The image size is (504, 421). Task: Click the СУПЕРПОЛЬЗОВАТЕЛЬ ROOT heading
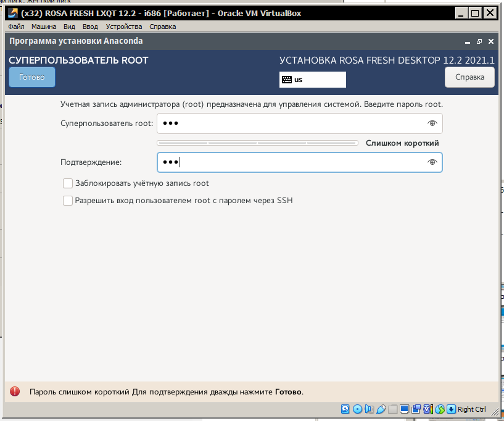[78, 60]
